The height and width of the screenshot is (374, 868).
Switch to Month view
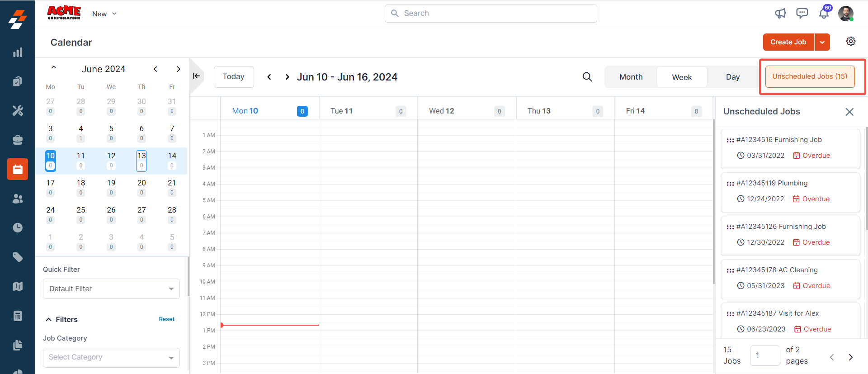click(631, 77)
